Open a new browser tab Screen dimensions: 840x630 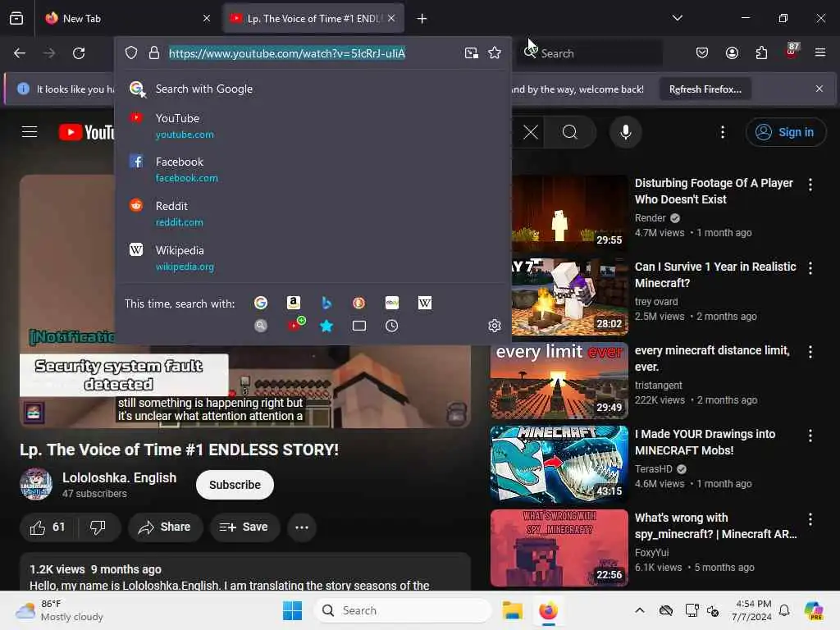click(x=422, y=19)
